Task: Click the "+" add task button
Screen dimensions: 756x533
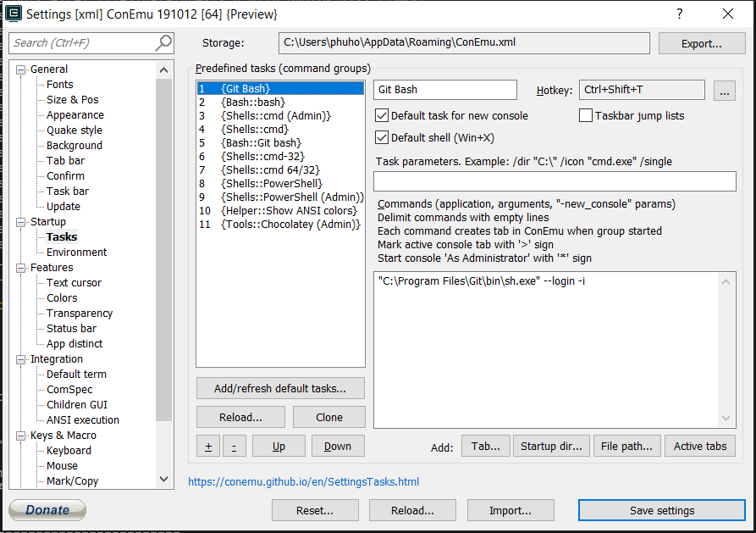Action: coord(207,445)
